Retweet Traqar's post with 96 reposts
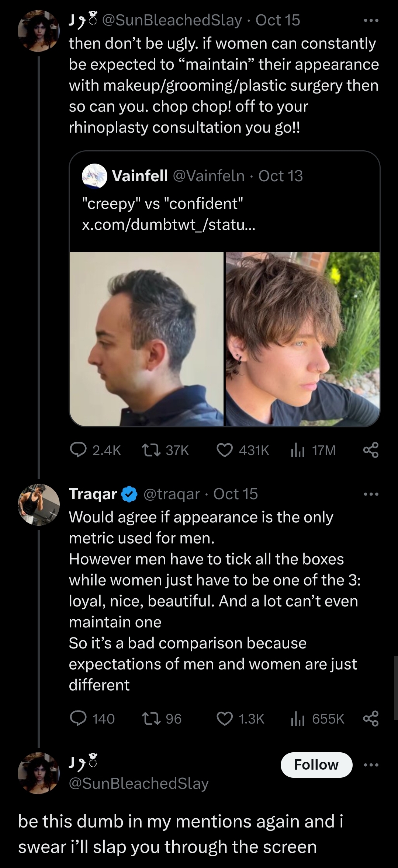 click(x=150, y=719)
